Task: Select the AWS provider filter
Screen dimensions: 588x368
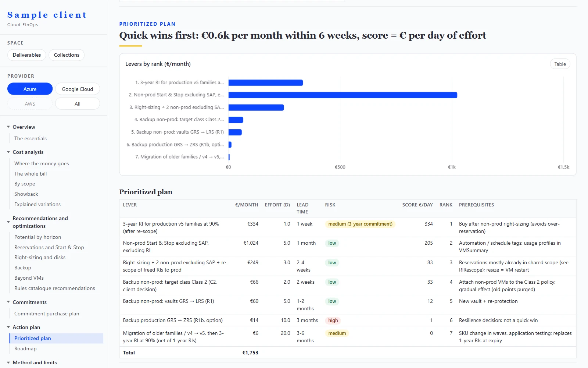Action: click(30, 104)
